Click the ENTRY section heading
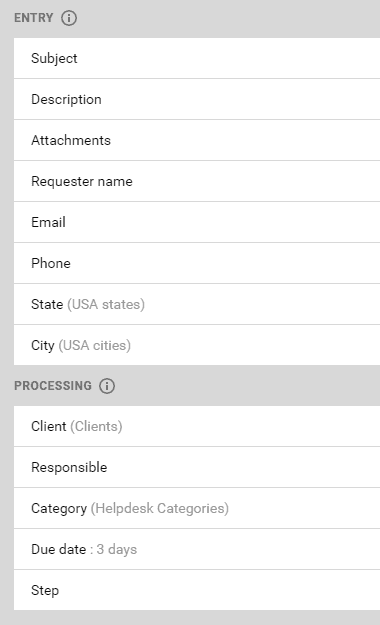380x625 pixels. (x=33, y=18)
